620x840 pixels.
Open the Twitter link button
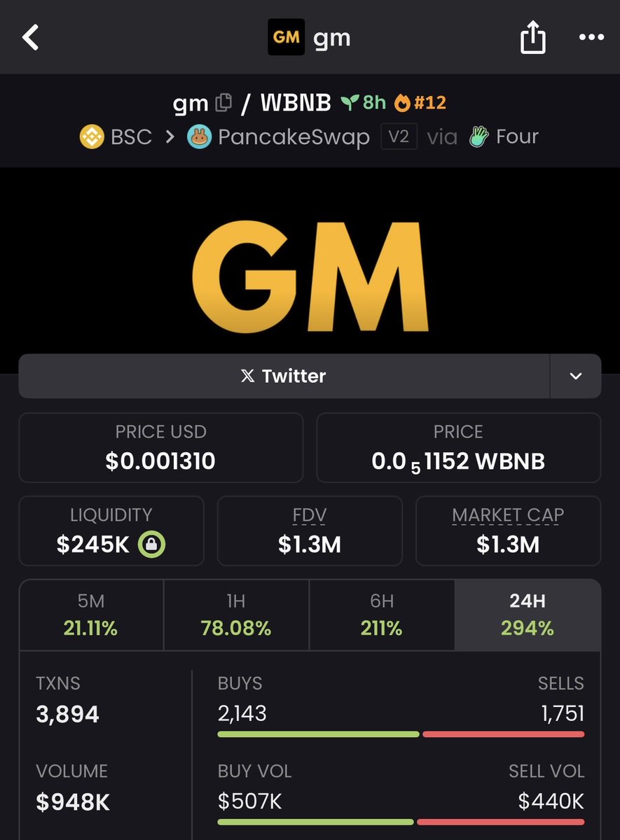tap(284, 376)
